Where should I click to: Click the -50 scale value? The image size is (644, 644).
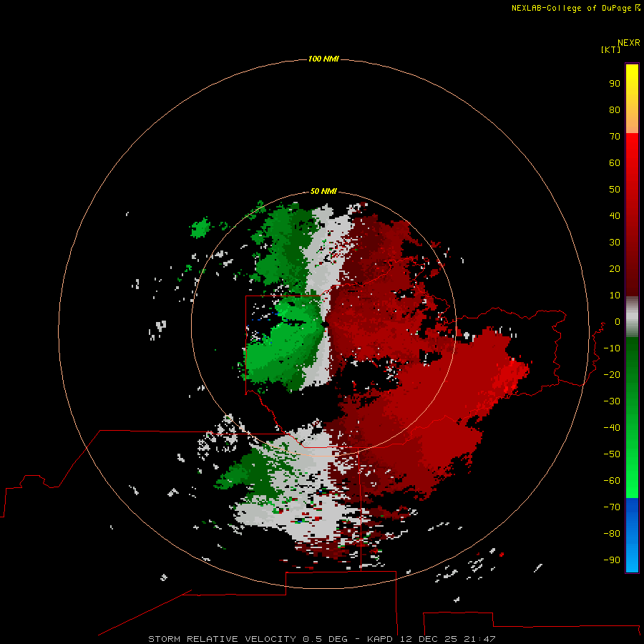[612, 454]
